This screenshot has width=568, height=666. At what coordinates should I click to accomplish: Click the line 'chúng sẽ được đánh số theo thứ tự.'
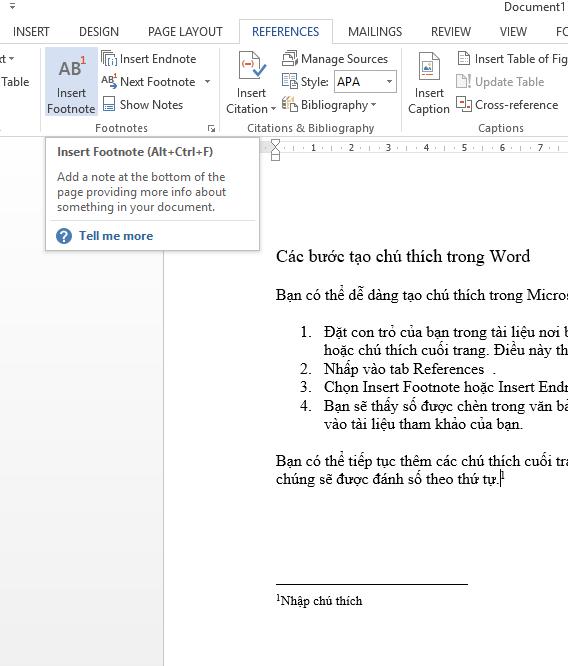pyautogui.click(x=387, y=480)
